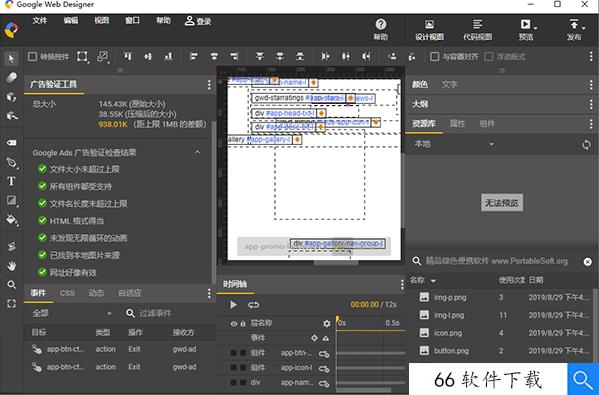Collapse Google Ads validation results section
This screenshot has height=395, width=599.
pyautogui.click(x=197, y=152)
